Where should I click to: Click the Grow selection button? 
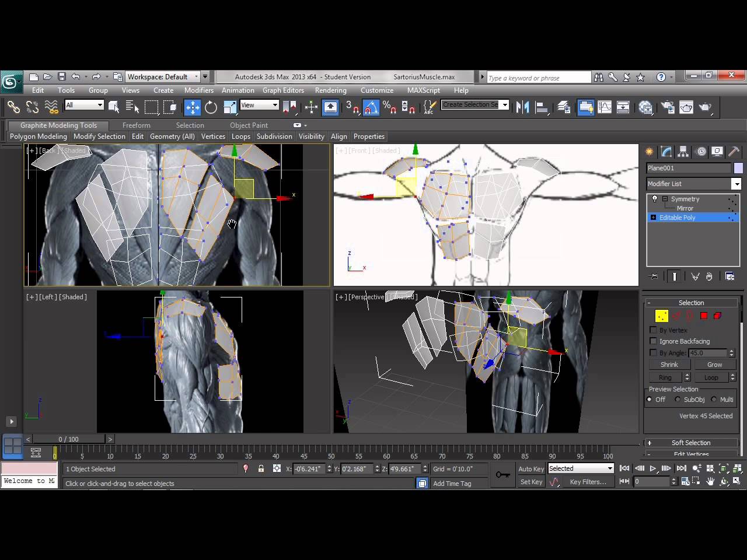714,365
